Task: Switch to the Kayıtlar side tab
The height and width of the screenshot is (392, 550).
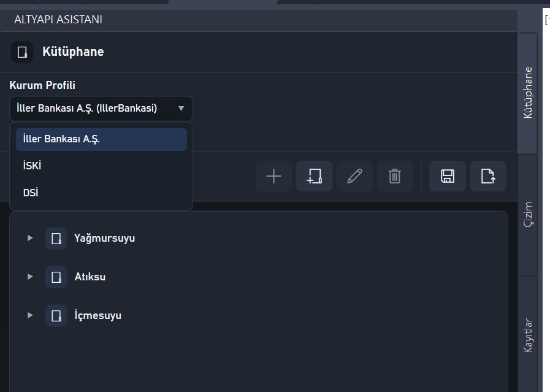Action: pos(528,335)
